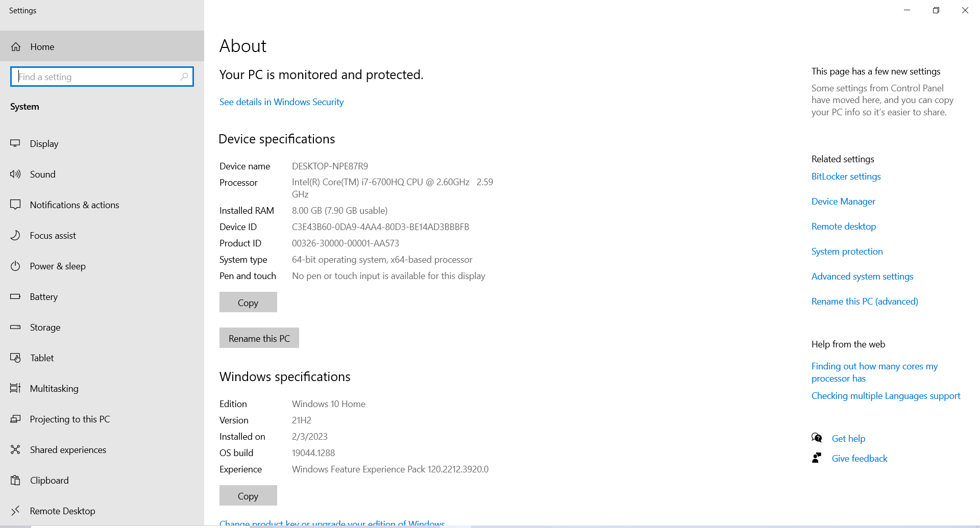Click the Focus assist moon icon
The height and width of the screenshot is (528, 980).
(15, 235)
